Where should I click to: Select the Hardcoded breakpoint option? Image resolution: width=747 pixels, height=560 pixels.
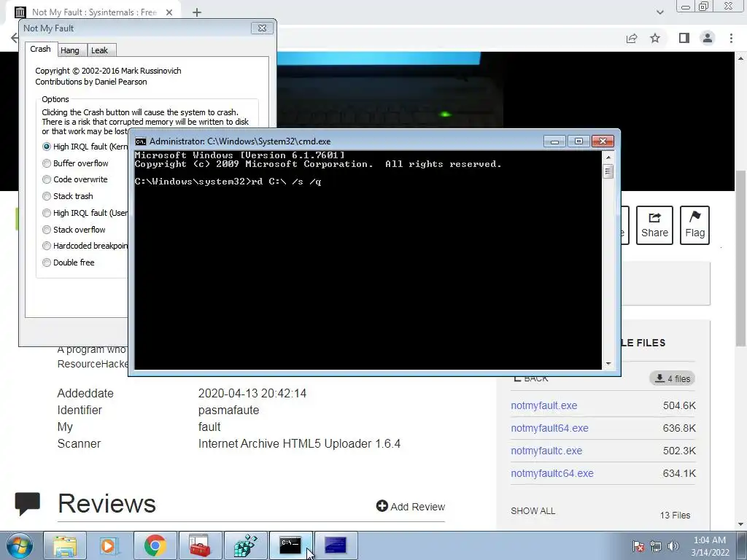(x=85, y=246)
